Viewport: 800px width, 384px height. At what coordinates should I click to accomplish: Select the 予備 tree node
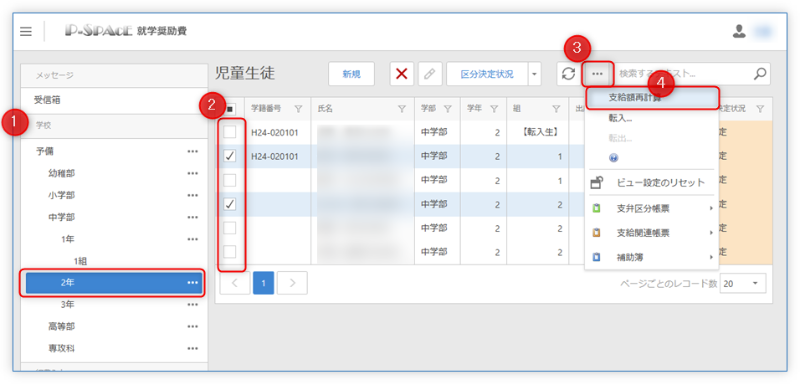click(x=45, y=151)
